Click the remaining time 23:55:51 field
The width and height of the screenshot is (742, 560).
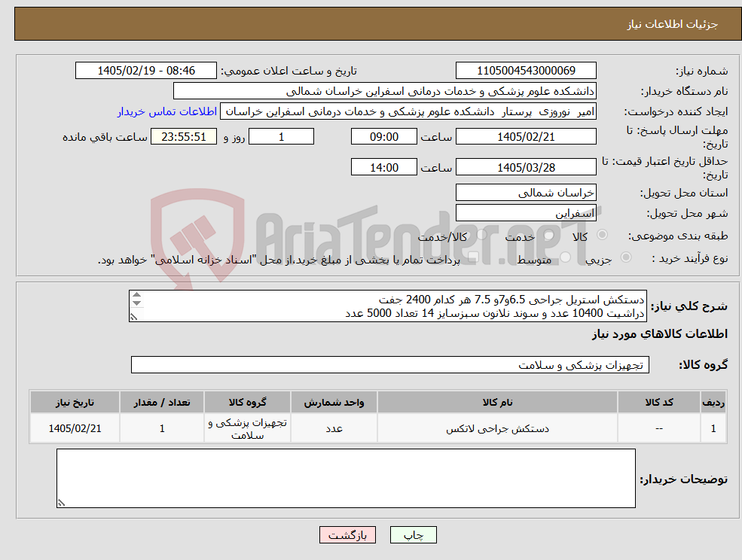184,137
